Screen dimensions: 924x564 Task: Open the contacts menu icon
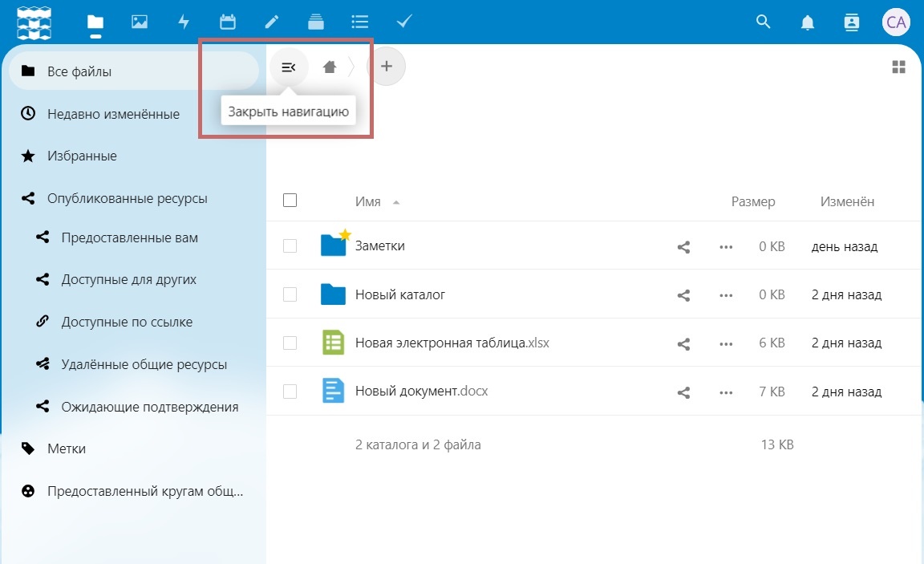(x=852, y=22)
